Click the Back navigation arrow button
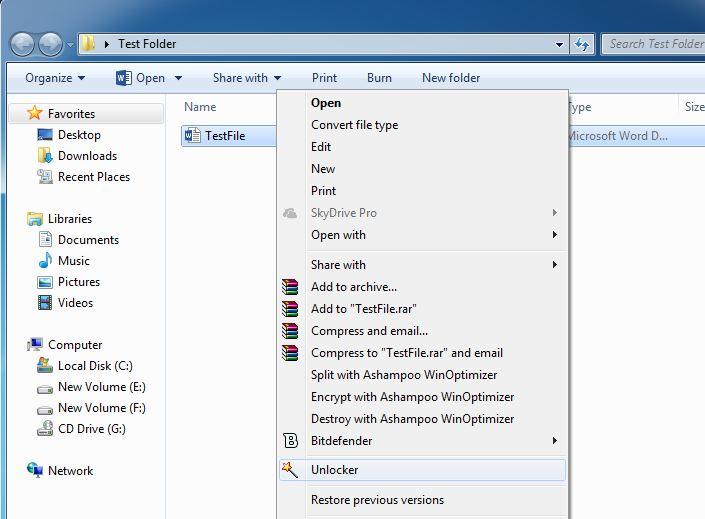Image resolution: width=705 pixels, height=519 pixels. click(22, 44)
